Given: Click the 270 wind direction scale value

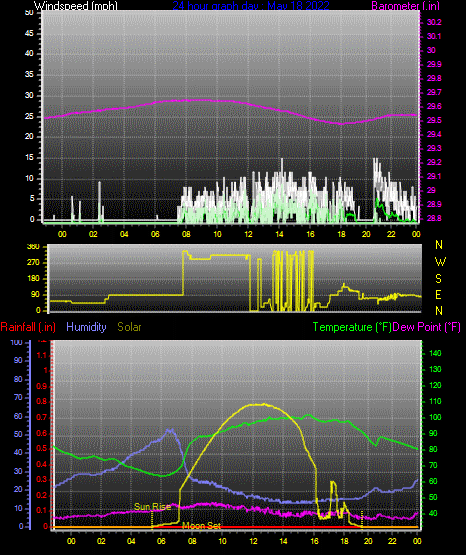Looking at the screenshot, I should (34, 263).
